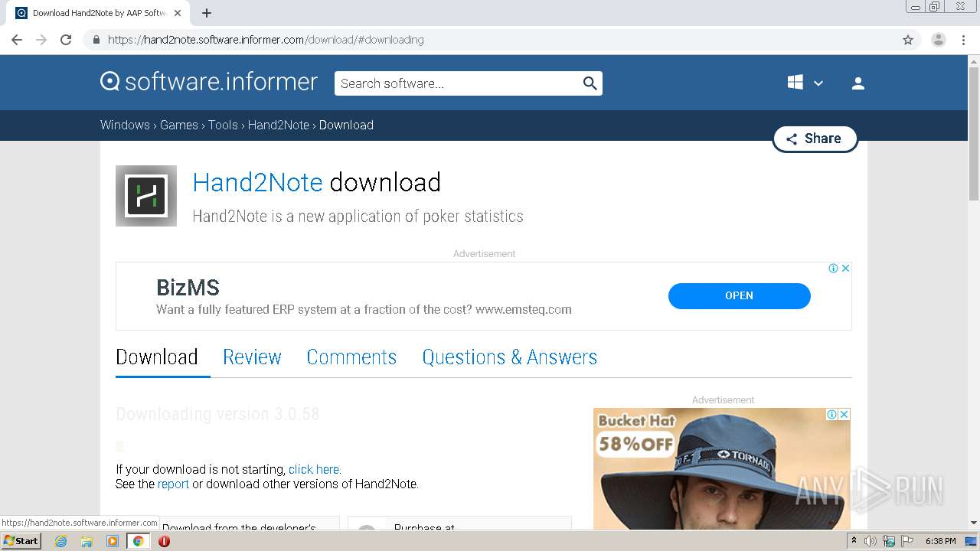Viewport: 980px width, 551px height.
Task: Close the Download Hand2Note tab
Action: (178, 13)
